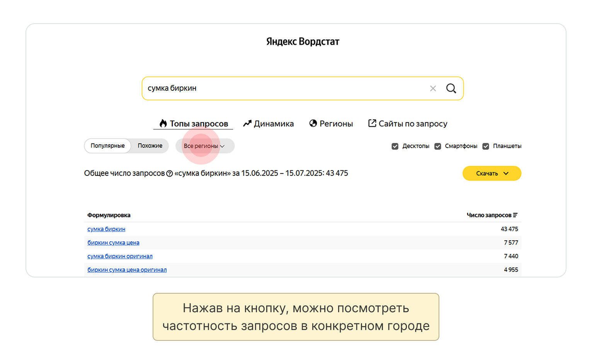The width and height of the screenshot is (592, 364).
Task: Uncheck the Десктопы checkbox
Action: point(395,146)
